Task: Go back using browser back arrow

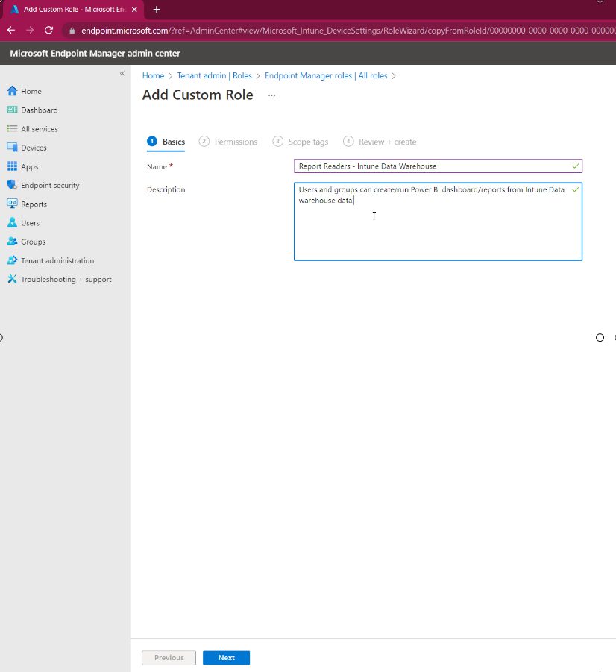Action: click(11, 30)
